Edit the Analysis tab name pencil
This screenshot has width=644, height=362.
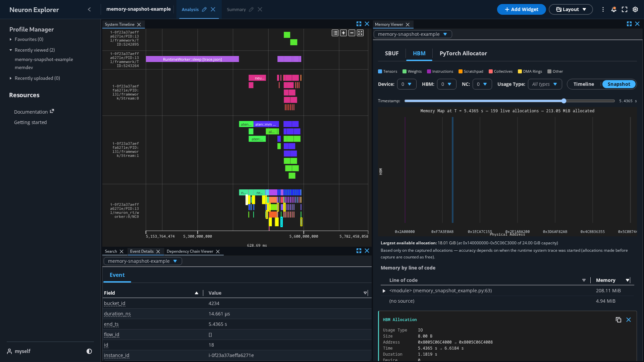(204, 9)
